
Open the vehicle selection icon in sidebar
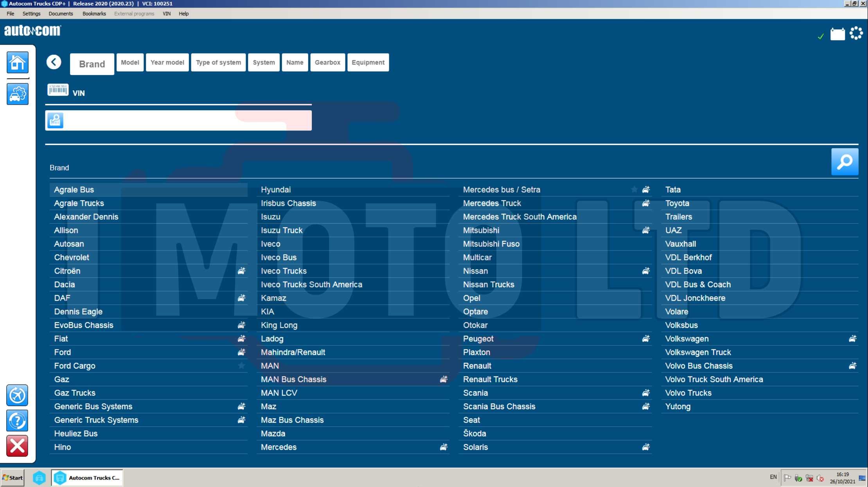pos(18,94)
